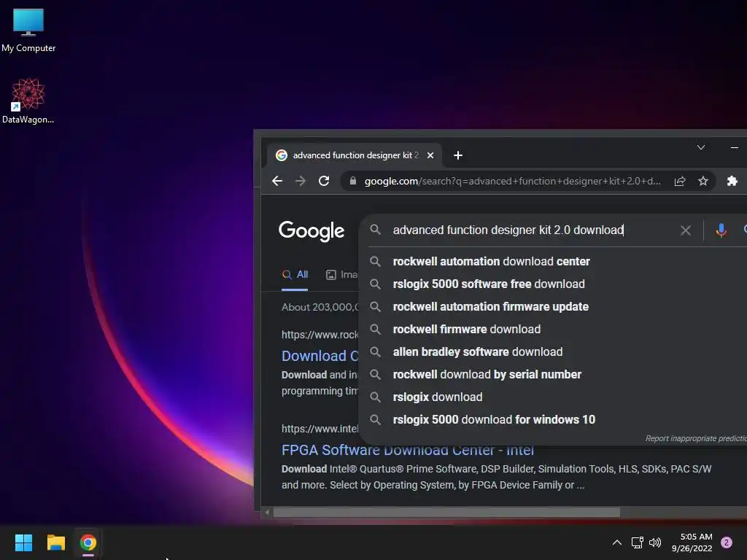Open the 'Download C…' Rockwell result link
The width and height of the screenshot is (747, 560).
point(320,356)
